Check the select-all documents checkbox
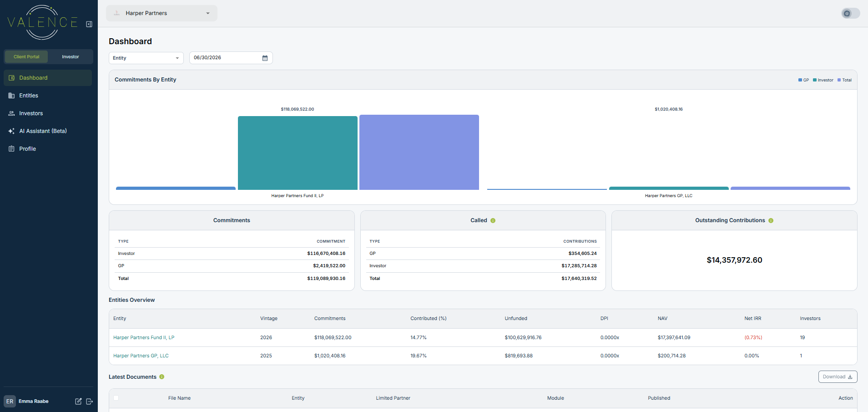The width and height of the screenshot is (868, 412). point(116,398)
